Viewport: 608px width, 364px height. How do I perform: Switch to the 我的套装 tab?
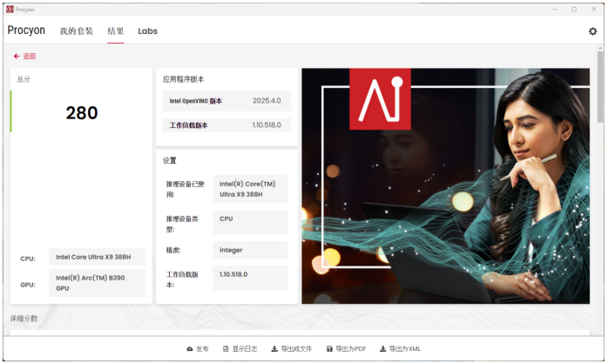[x=77, y=31]
